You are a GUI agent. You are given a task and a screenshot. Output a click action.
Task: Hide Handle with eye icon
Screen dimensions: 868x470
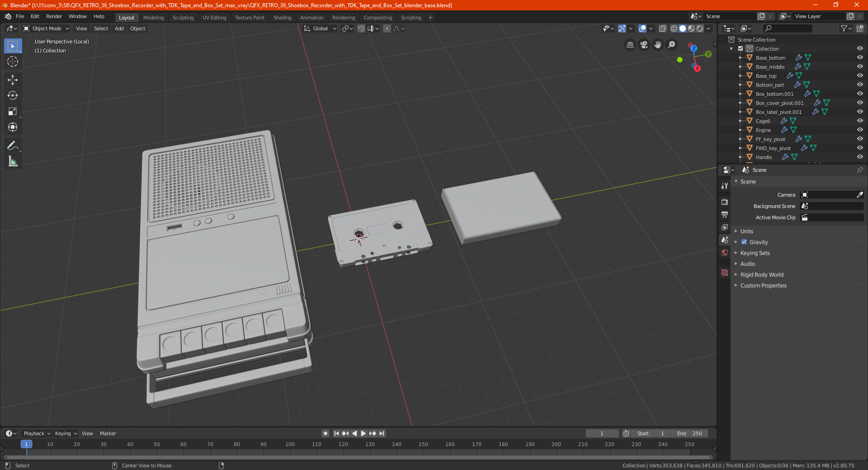click(x=859, y=157)
